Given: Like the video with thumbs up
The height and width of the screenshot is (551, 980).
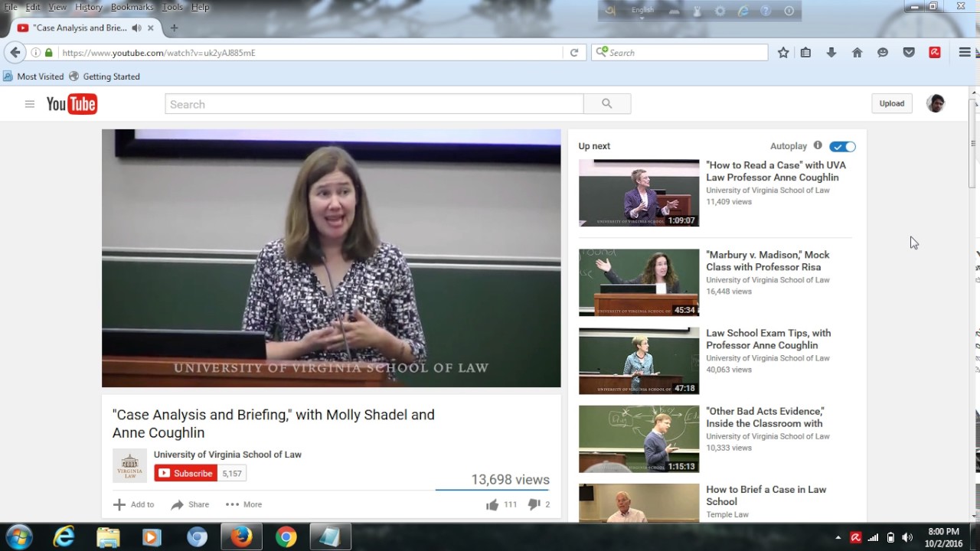Looking at the screenshot, I should pos(492,504).
